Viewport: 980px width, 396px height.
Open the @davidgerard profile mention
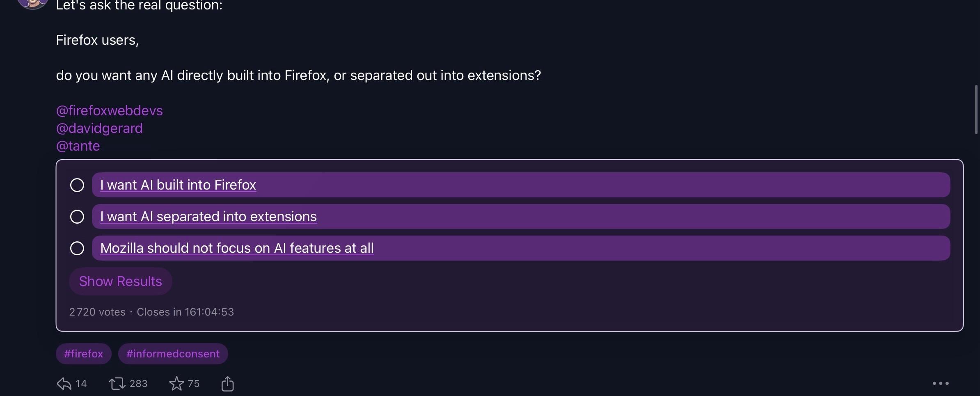point(99,128)
